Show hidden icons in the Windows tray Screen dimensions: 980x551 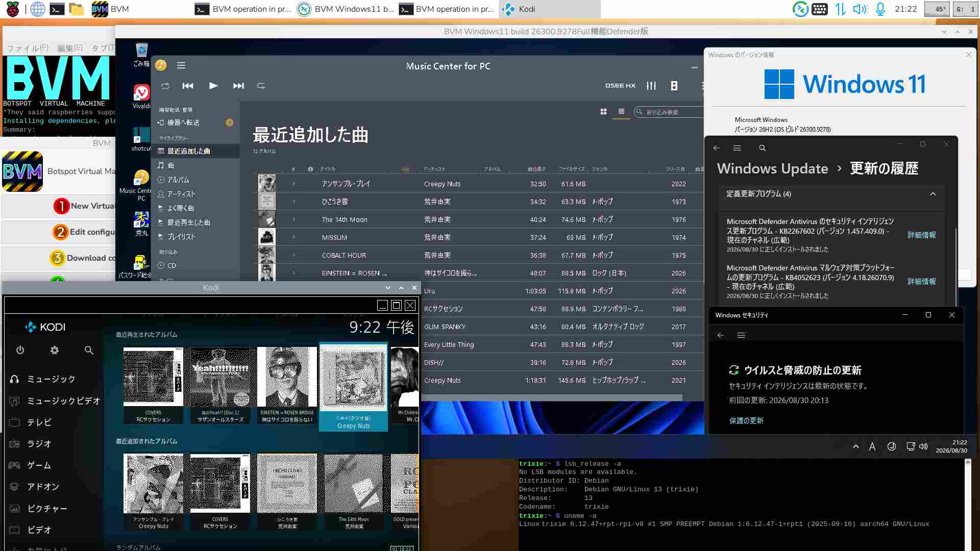856,446
